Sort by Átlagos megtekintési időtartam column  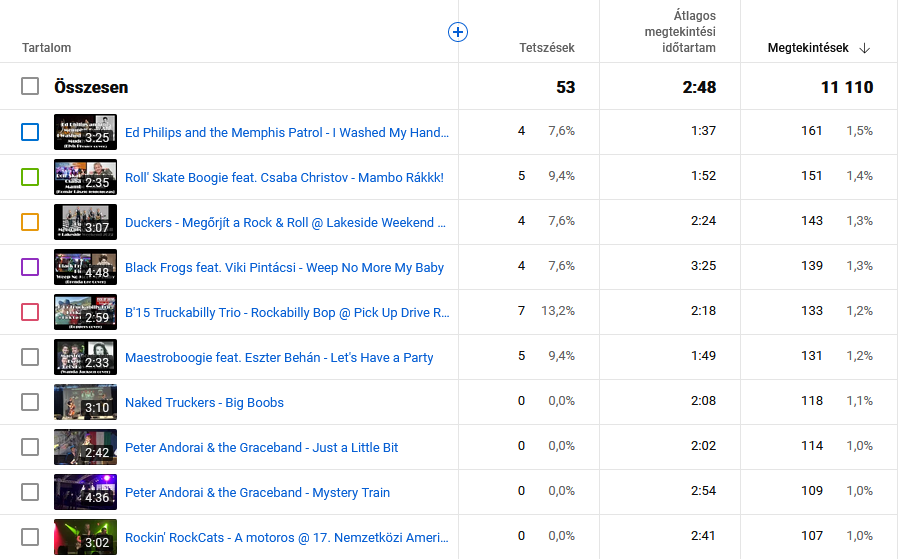point(679,32)
